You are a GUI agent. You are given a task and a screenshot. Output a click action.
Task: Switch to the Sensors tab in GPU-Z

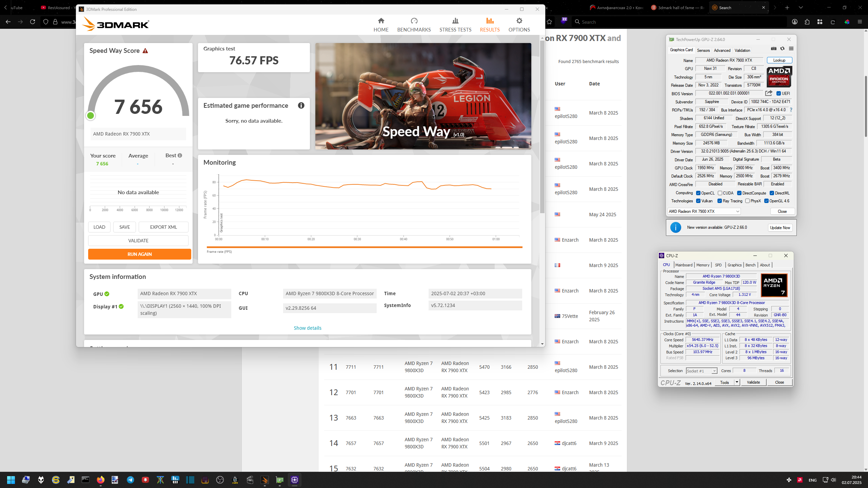click(x=703, y=50)
